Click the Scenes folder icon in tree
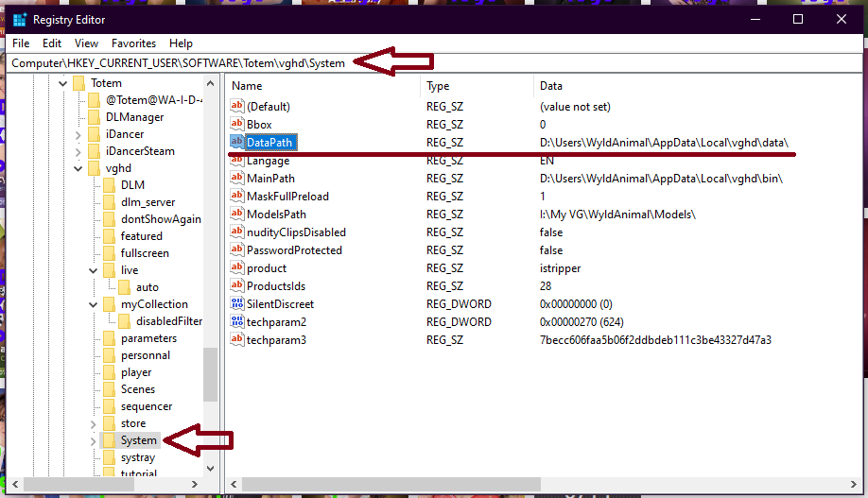This screenshot has width=868, height=498. [x=110, y=389]
